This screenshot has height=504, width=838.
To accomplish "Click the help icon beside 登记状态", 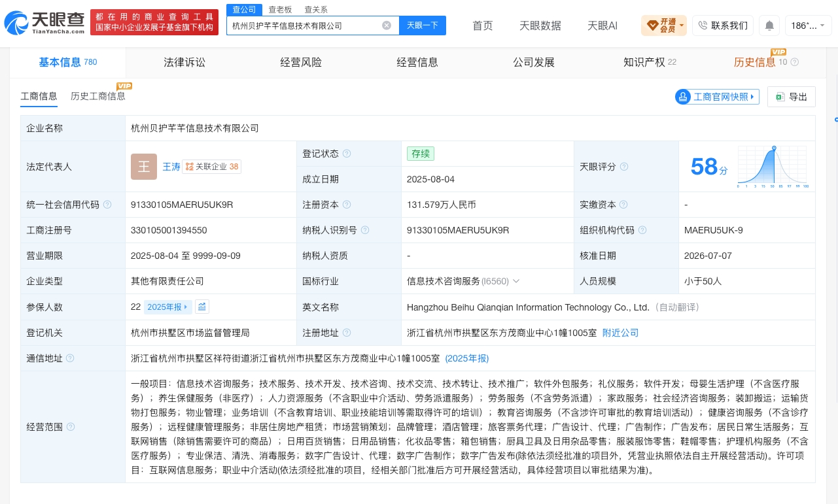I will (x=347, y=154).
